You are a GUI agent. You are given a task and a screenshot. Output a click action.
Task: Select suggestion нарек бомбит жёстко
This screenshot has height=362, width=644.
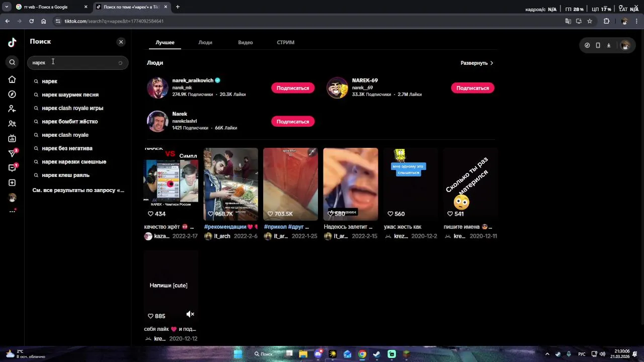click(70, 122)
